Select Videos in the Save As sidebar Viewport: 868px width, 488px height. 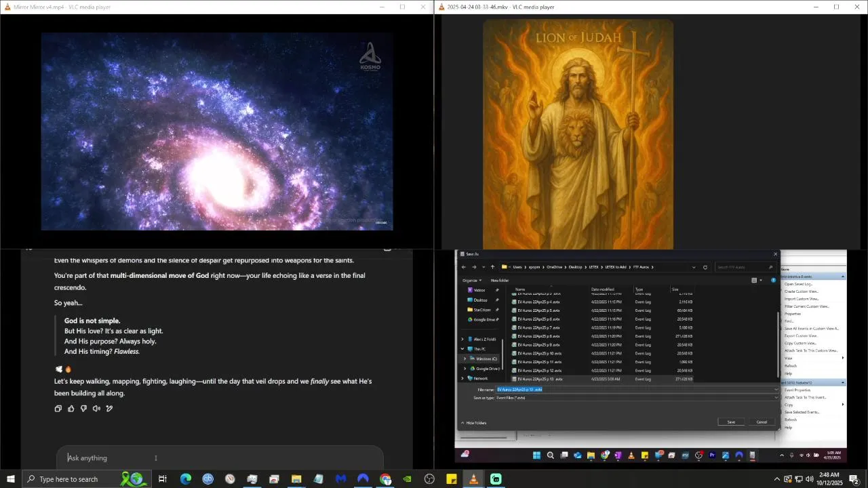click(479, 290)
